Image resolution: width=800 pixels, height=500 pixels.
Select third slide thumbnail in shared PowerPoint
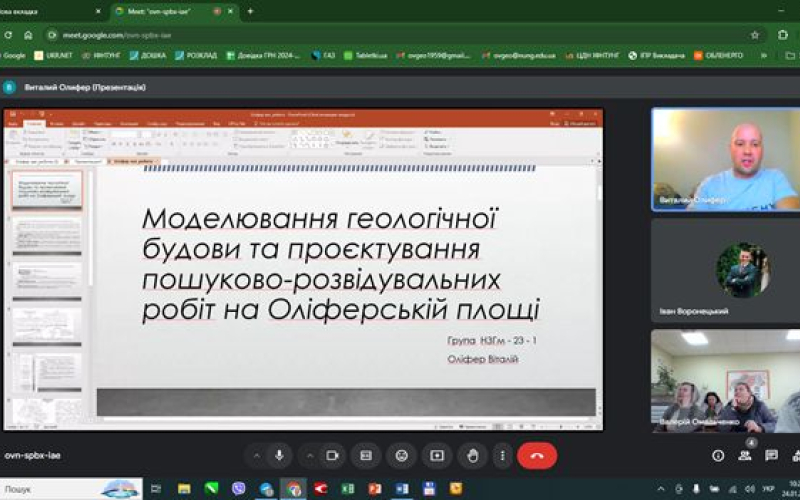47,281
